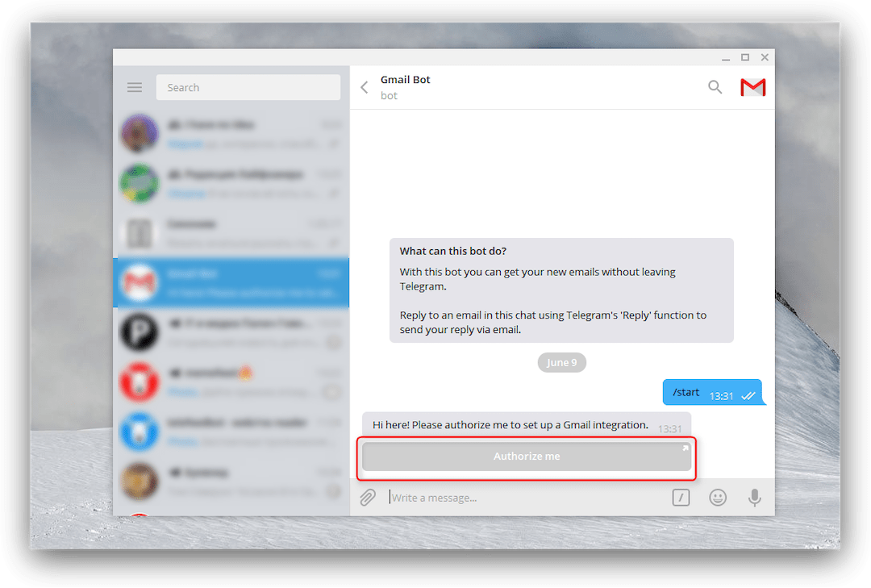Select the highlighted Gmail Bot chat
Image resolution: width=871 pixels, height=588 pixels.
click(x=231, y=282)
